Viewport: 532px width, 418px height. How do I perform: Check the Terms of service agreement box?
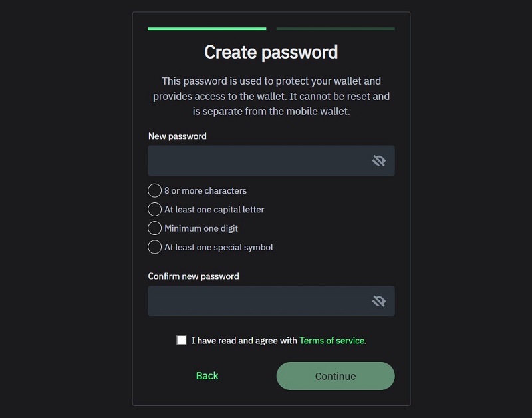pyautogui.click(x=182, y=340)
